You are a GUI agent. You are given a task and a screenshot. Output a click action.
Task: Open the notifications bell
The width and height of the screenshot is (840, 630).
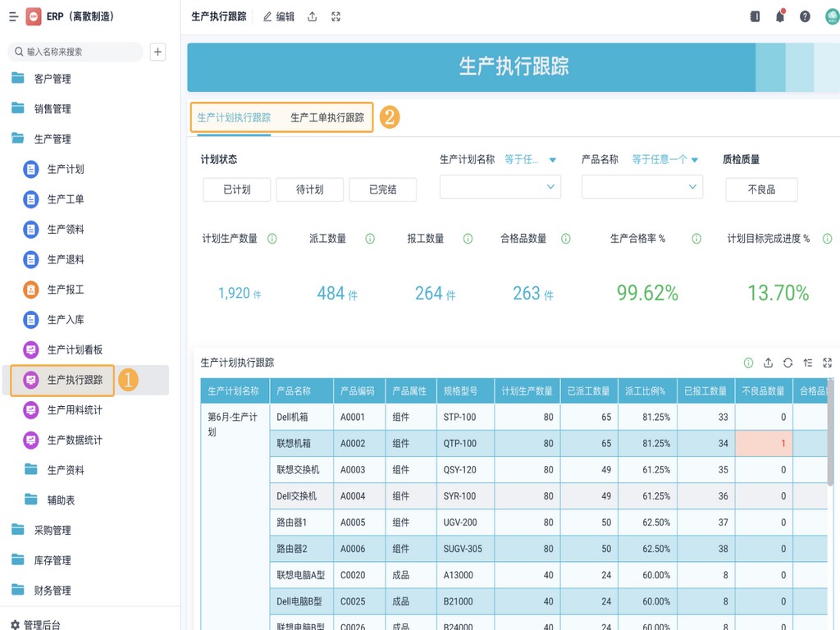[780, 16]
